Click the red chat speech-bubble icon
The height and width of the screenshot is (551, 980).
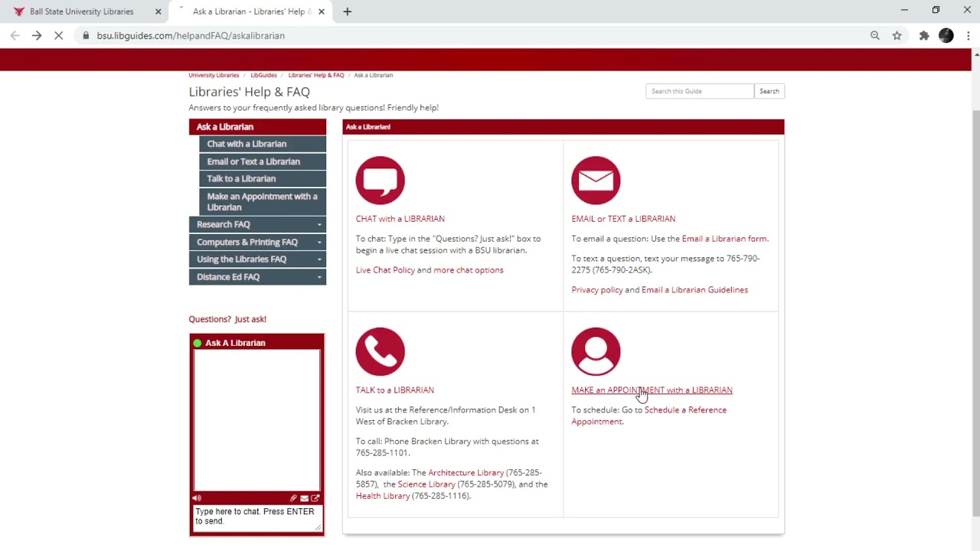(x=380, y=181)
